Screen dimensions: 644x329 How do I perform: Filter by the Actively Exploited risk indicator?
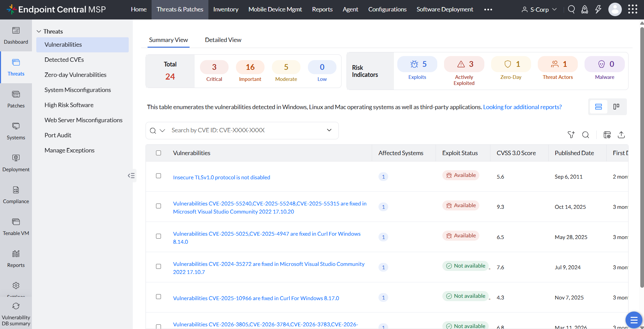(464, 71)
